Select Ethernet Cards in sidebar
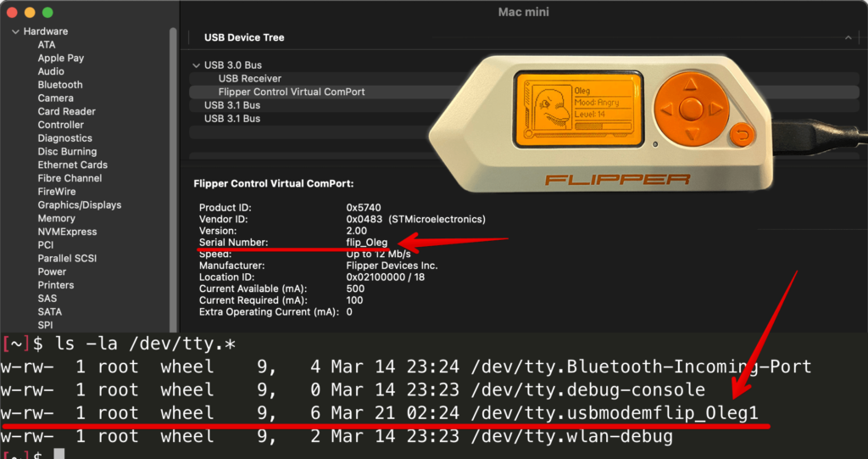Screen dimensions: 868x459 [73, 165]
